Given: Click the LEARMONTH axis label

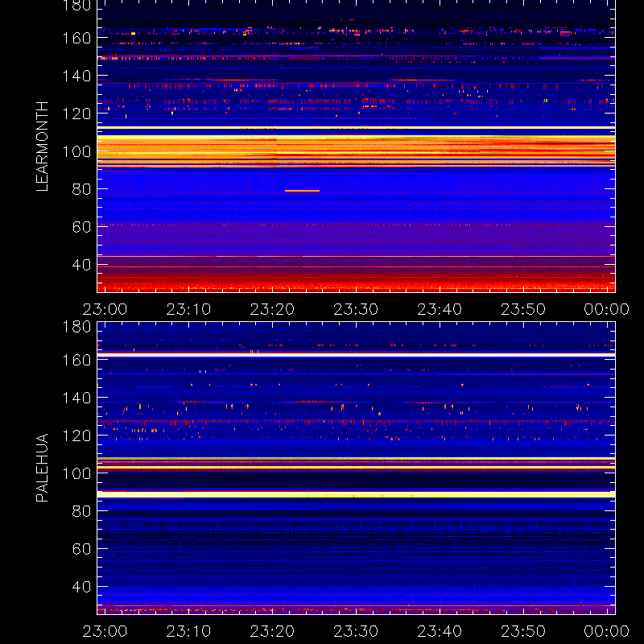Looking at the screenshot, I should coord(43,147).
